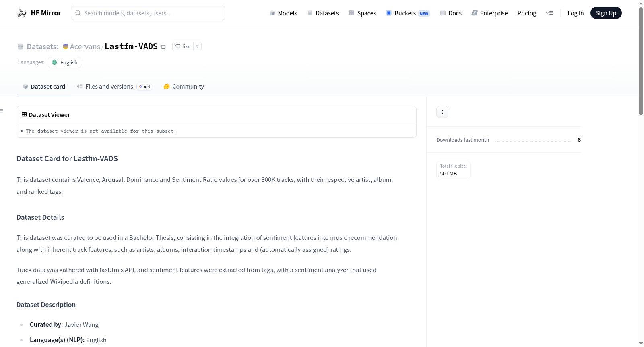Expand the dataset viewer unavailable message
Viewport: 644px width, 347px height.
(x=99, y=131)
